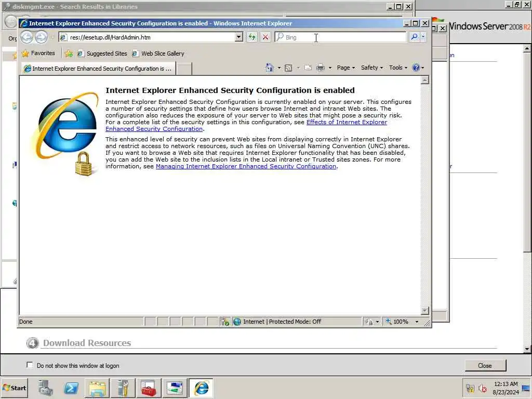Click the Start button
Screen dimensions: 532x399
click(x=14, y=388)
